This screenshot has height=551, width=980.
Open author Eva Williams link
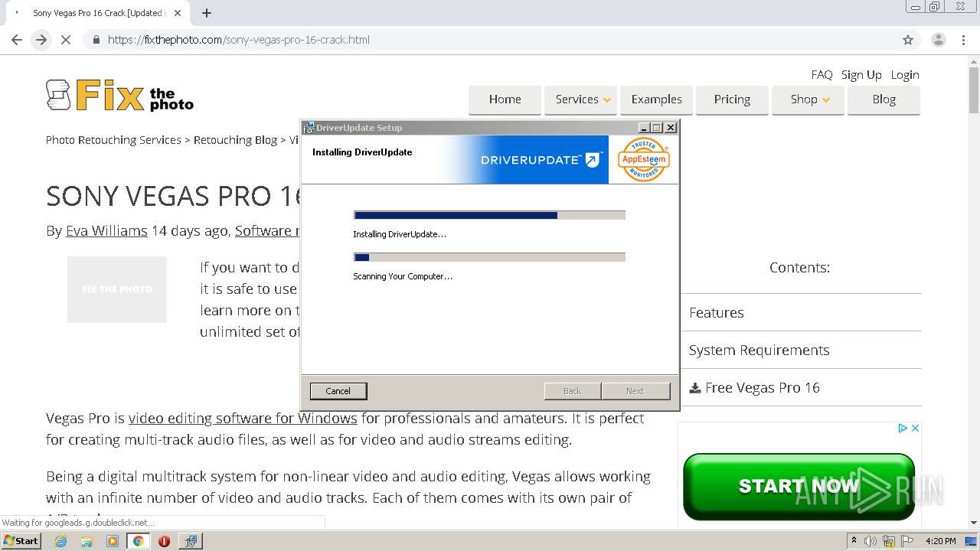[106, 231]
